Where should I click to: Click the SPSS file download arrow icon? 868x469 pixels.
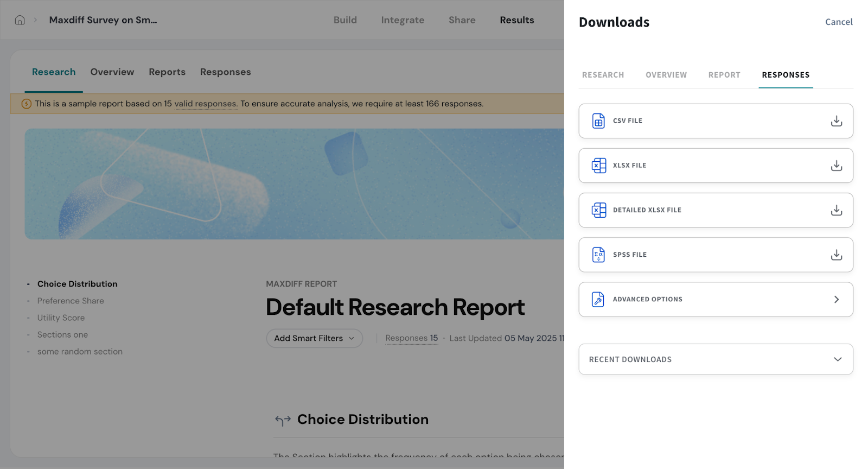coord(836,255)
